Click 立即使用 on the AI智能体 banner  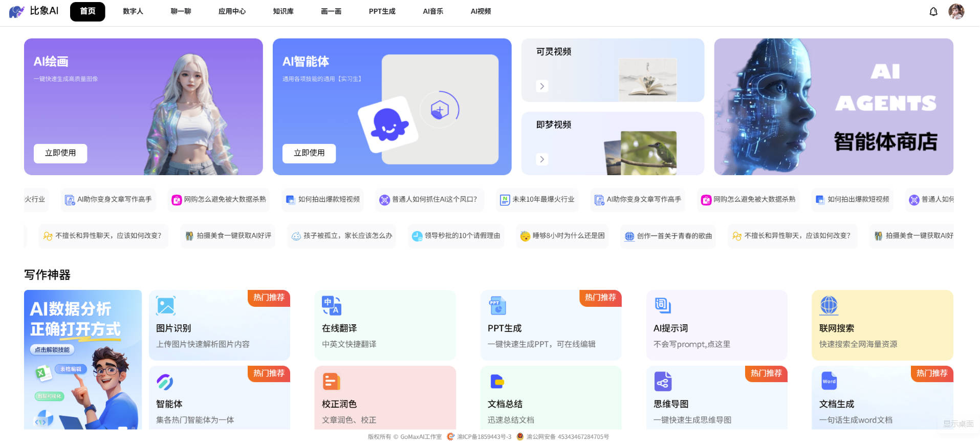pyautogui.click(x=309, y=153)
